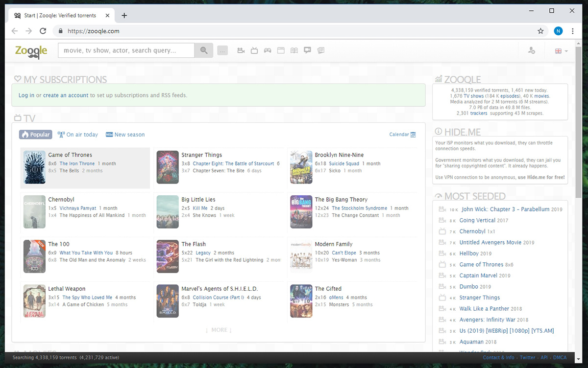Viewport: 588px width, 368px height.
Task: Open the Movies camera icon in header
Action: click(x=241, y=50)
